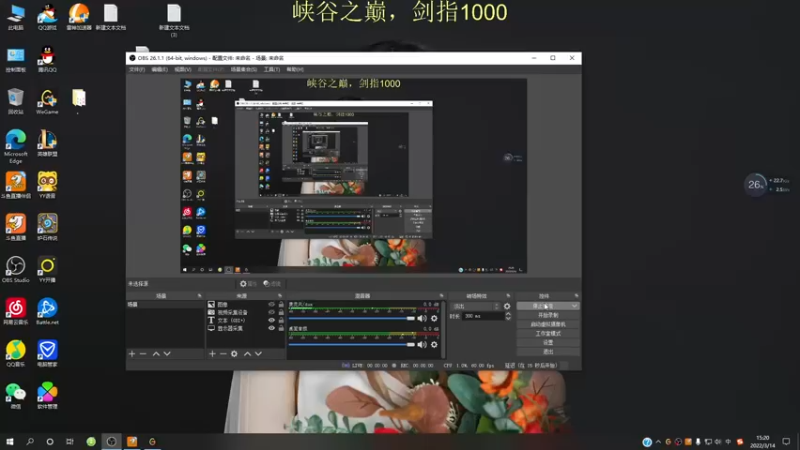Increase transition duration with up arrow
The width and height of the screenshot is (800, 450).
508,314
